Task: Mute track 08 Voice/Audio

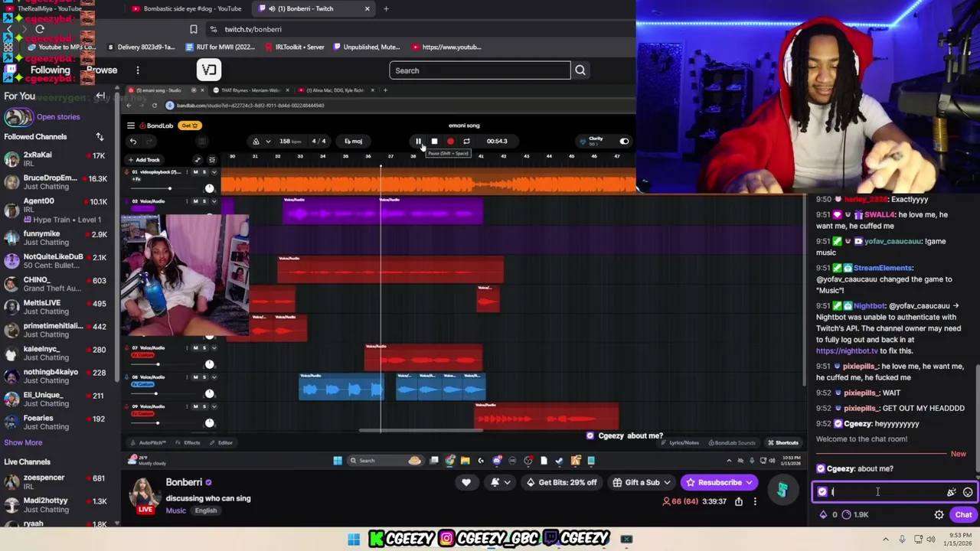Action: tap(194, 377)
